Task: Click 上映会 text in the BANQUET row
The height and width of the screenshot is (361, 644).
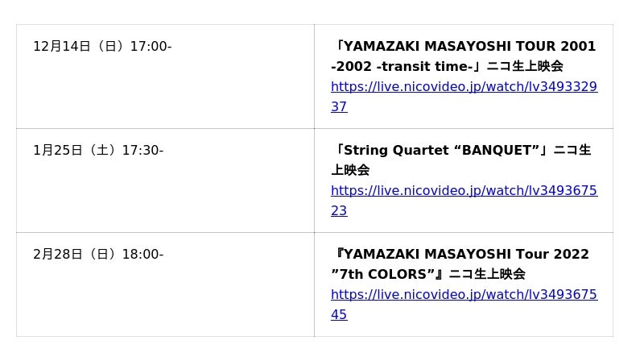Action: point(350,171)
